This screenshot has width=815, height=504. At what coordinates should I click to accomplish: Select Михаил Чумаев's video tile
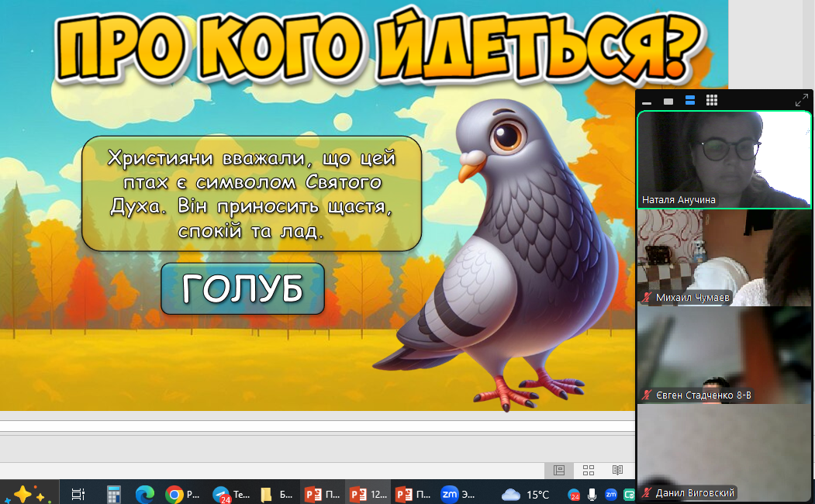pyautogui.click(x=724, y=257)
